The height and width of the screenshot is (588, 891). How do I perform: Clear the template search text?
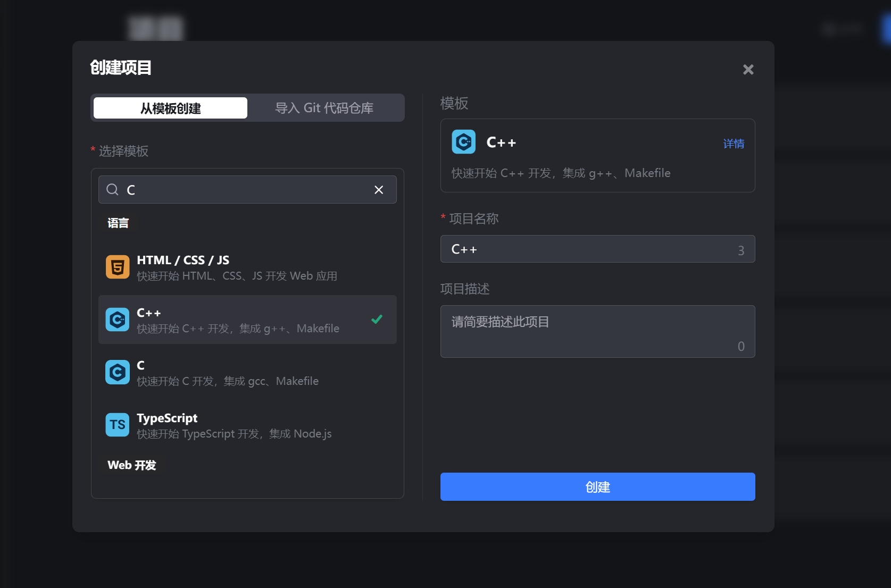(379, 190)
